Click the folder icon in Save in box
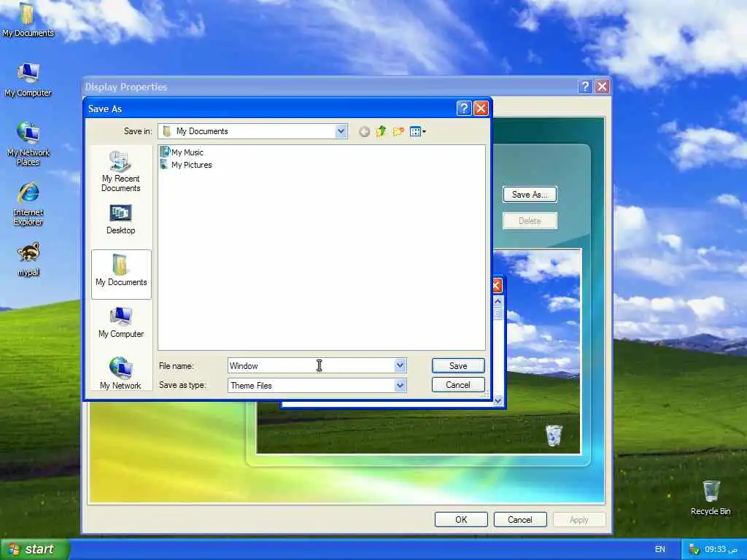The height and width of the screenshot is (560, 747). click(x=167, y=131)
